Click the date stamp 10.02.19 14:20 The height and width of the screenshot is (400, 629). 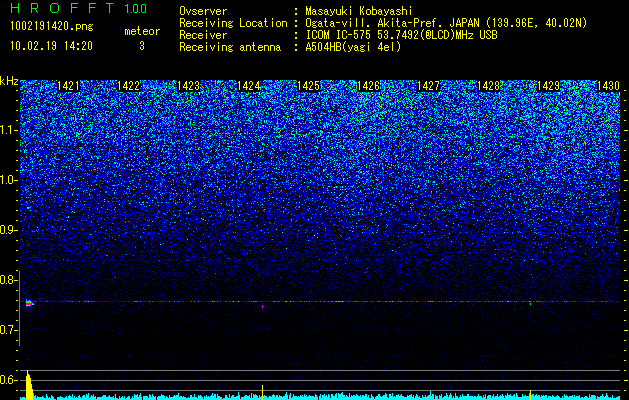click(51, 46)
